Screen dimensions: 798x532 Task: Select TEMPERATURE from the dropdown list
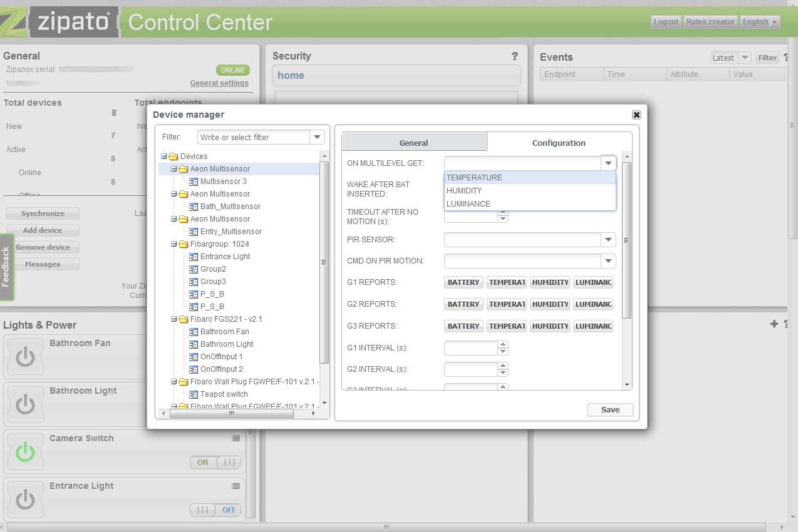(474, 178)
